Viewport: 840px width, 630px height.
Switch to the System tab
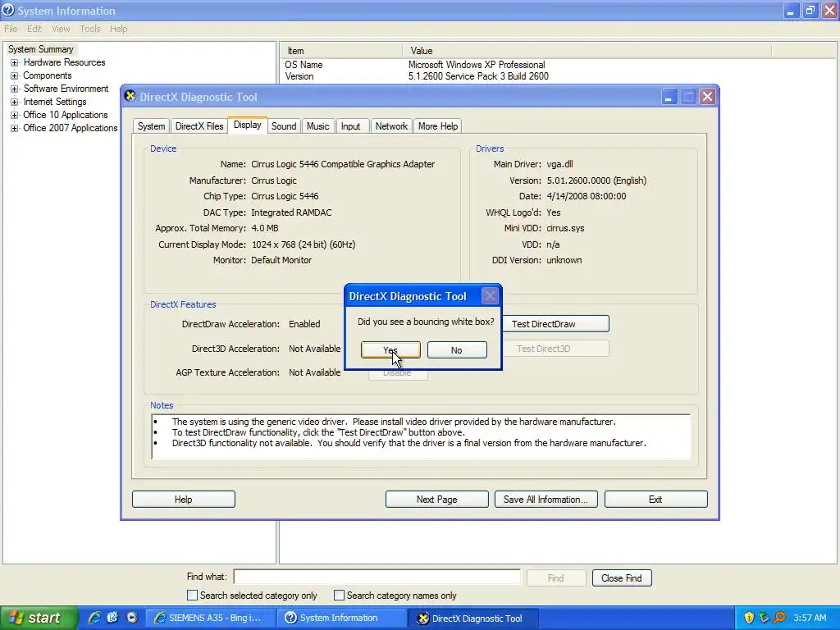coord(151,126)
